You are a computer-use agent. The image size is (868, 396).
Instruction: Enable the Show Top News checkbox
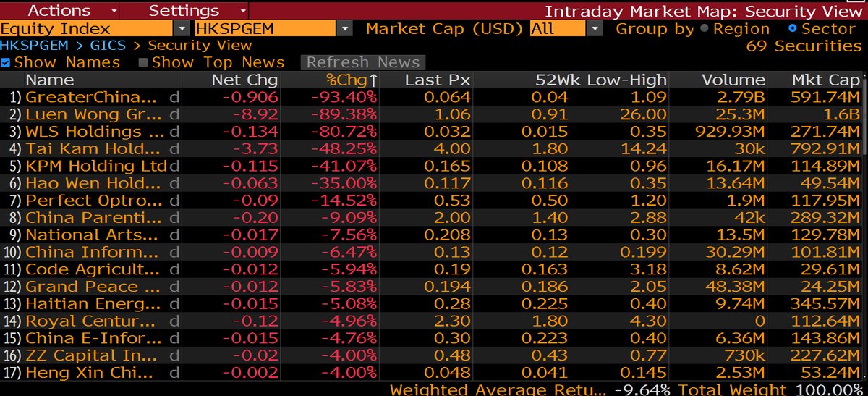[x=143, y=63]
